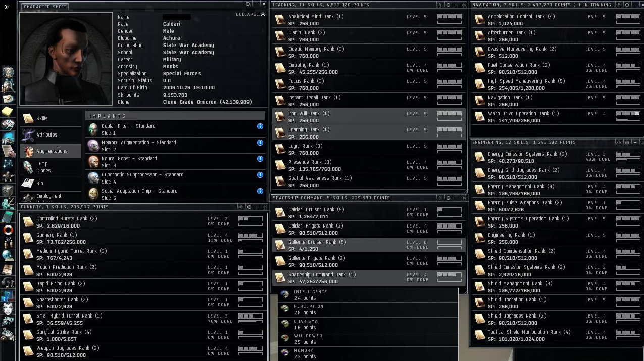Click the Intelligence attribute icon
The width and height of the screenshot is (644, 361).
285,295
